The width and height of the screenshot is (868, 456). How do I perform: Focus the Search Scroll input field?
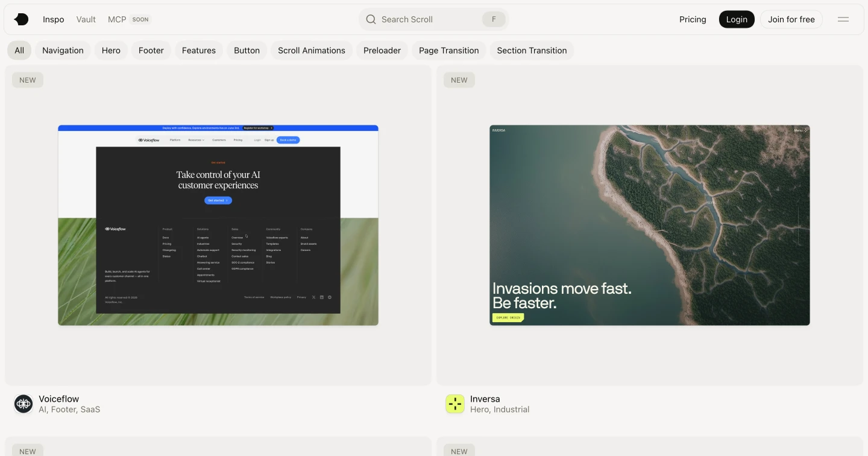coord(434,19)
